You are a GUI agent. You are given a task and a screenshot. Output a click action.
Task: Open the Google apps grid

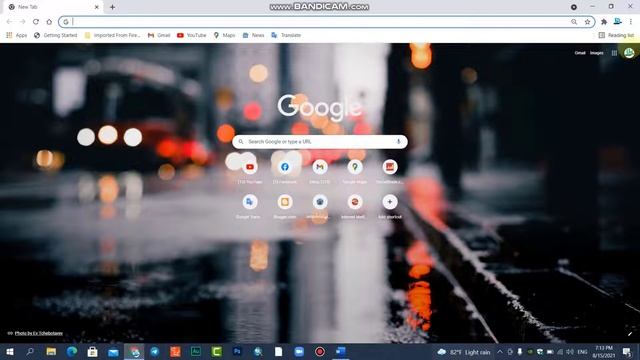tap(614, 53)
